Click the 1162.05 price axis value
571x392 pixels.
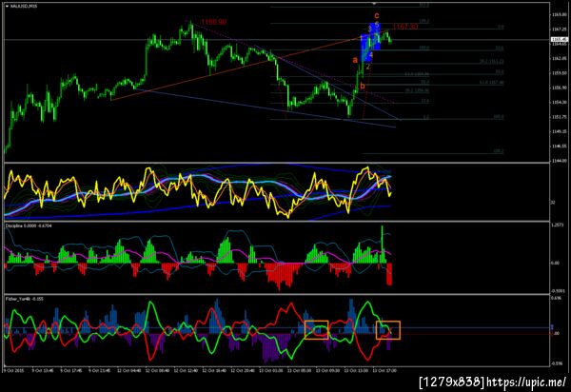559,58
